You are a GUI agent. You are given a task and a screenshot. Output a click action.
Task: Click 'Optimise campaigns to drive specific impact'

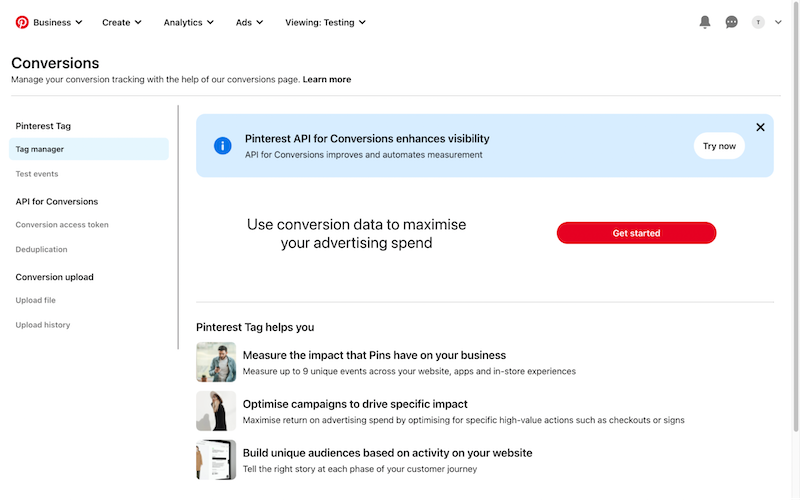pos(355,404)
